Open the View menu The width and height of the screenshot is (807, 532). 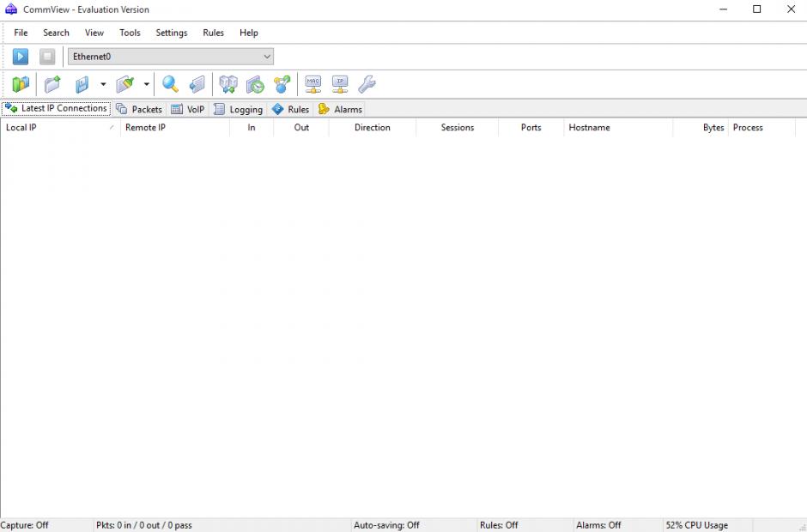click(x=94, y=33)
